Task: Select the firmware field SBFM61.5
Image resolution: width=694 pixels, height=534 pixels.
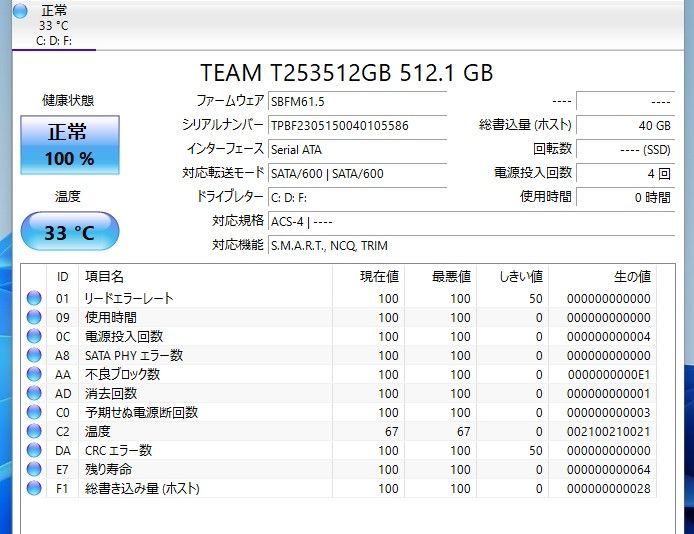Action: click(x=357, y=101)
